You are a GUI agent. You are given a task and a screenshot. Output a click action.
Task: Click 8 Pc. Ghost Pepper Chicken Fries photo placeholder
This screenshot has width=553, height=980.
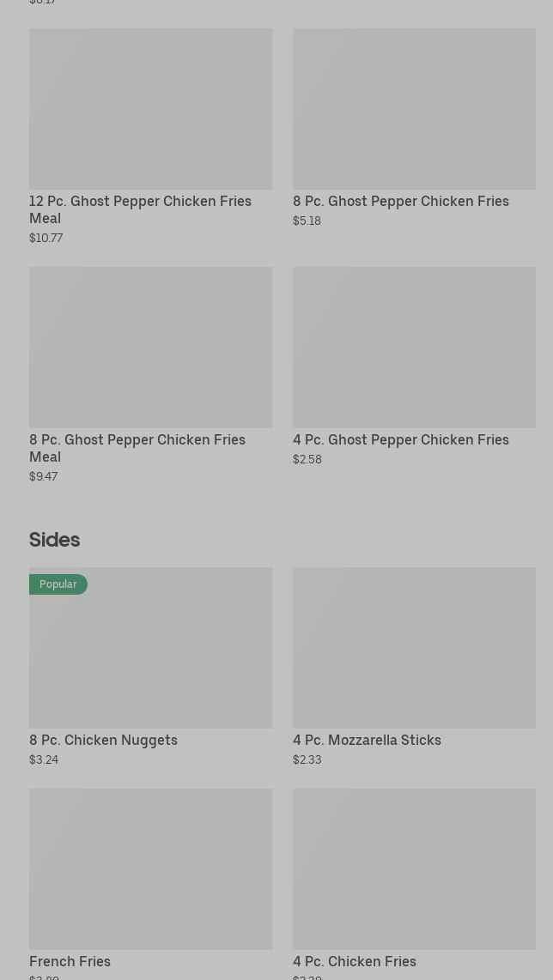414,109
